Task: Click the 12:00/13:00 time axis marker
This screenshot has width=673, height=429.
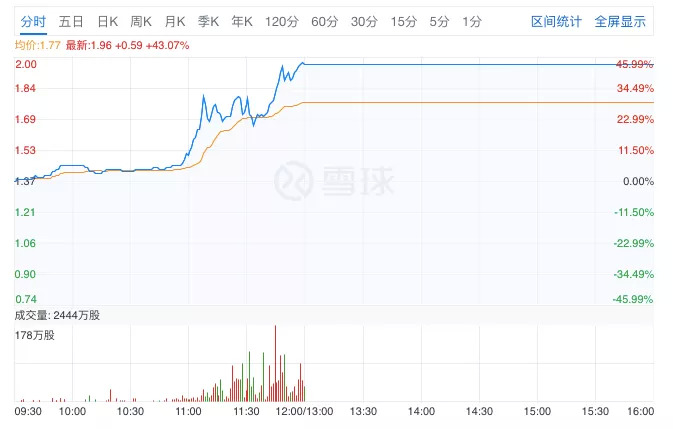Action: point(305,411)
